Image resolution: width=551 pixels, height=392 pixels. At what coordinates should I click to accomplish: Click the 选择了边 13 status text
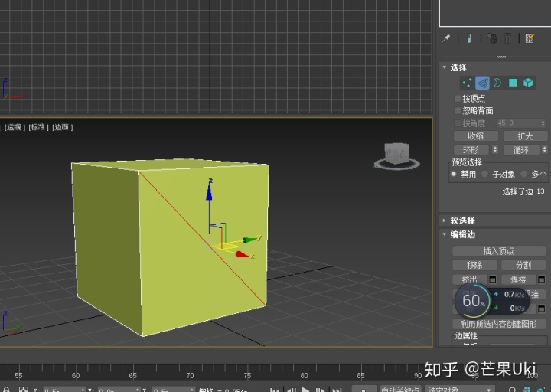pos(523,191)
